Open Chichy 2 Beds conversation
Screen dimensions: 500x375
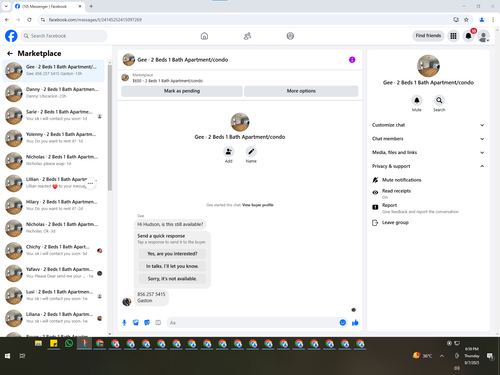tap(54, 251)
